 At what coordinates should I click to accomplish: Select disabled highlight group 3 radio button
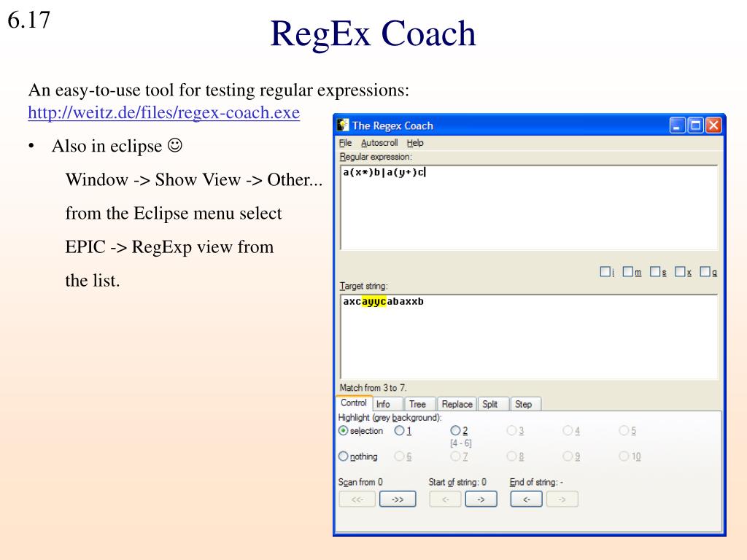[x=511, y=430]
